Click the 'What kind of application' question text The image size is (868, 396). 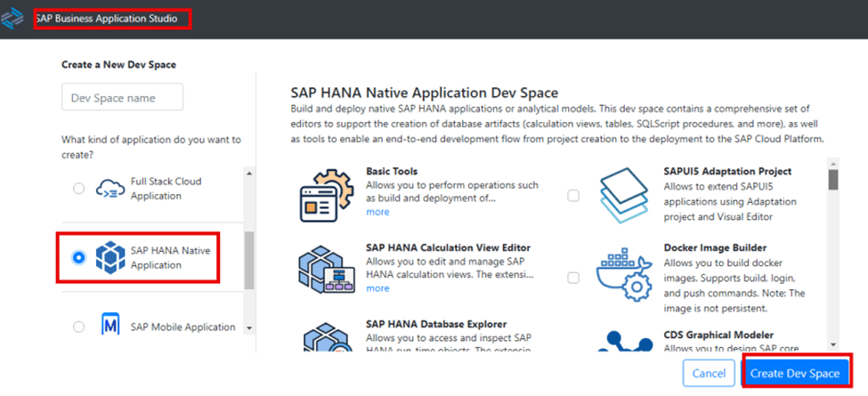(x=151, y=147)
